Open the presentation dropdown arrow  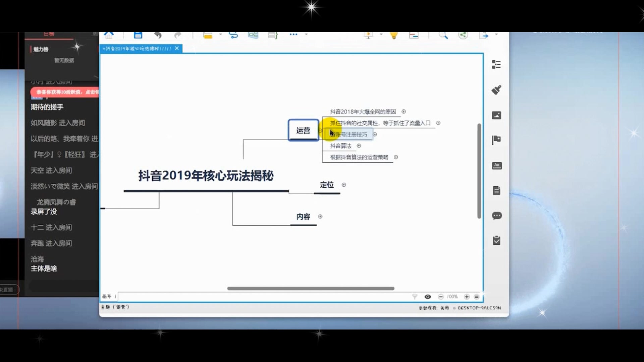pos(381,34)
